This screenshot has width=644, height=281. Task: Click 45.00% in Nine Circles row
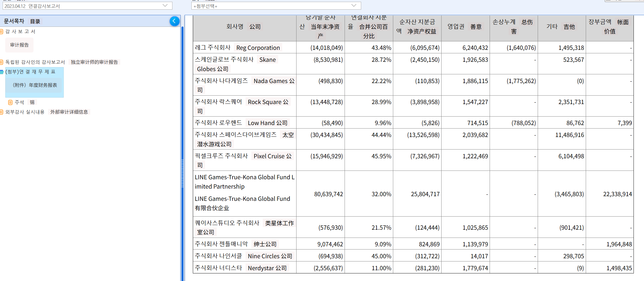coord(381,256)
